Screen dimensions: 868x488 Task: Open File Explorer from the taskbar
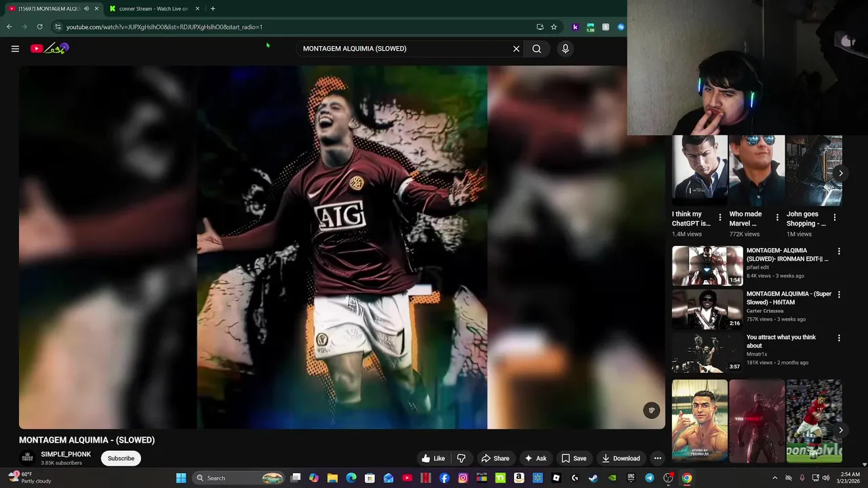pyautogui.click(x=332, y=478)
